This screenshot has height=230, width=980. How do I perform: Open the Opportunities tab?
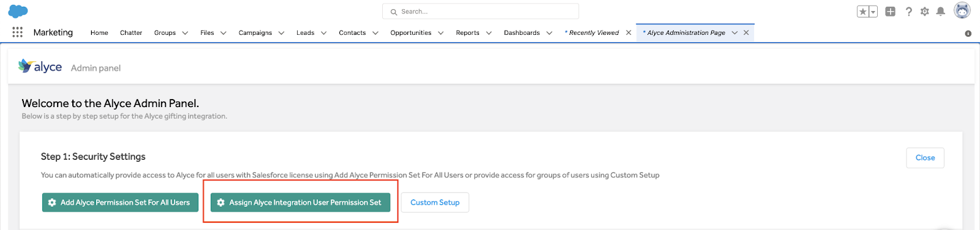point(411,33)
